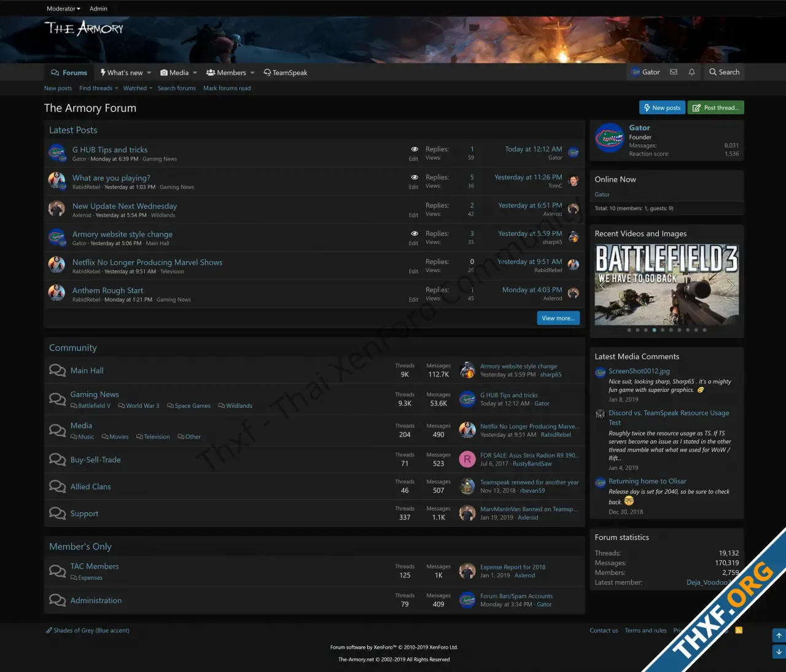Toggle watch eye on What are you playing thread
The image size is (786, 672).
click(414, 178)
